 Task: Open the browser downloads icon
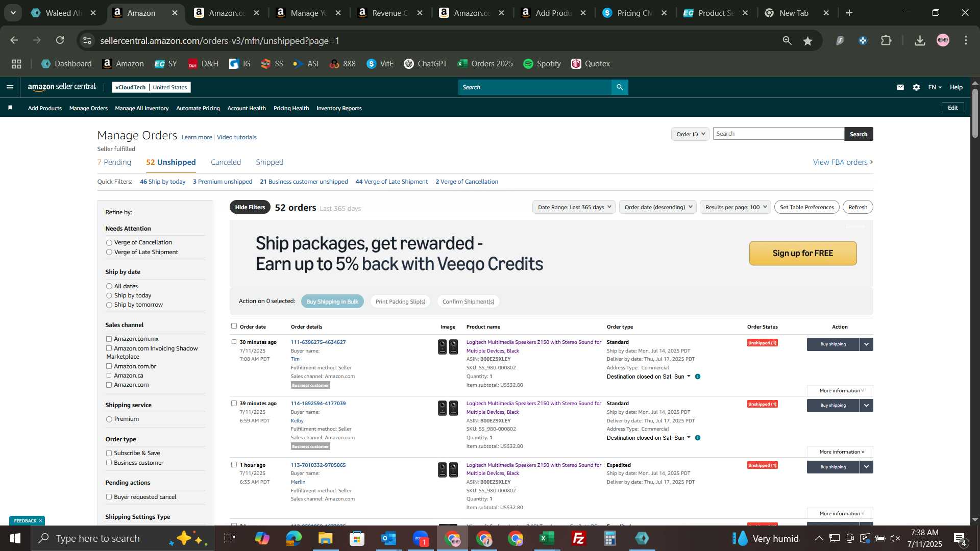(x=920, y=41)
